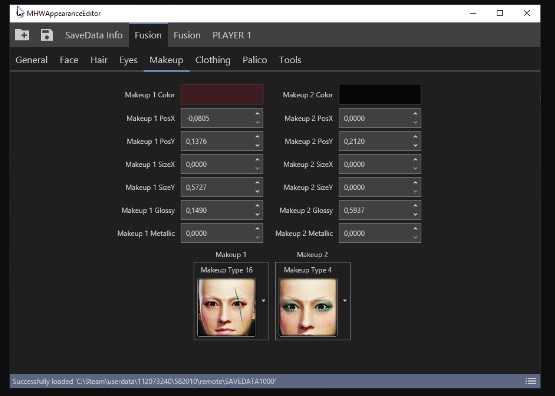The width and height of the screenshot is (555, 396).
Task: Open the PLAYER 1 tab
Action: (x=231, y=35)
